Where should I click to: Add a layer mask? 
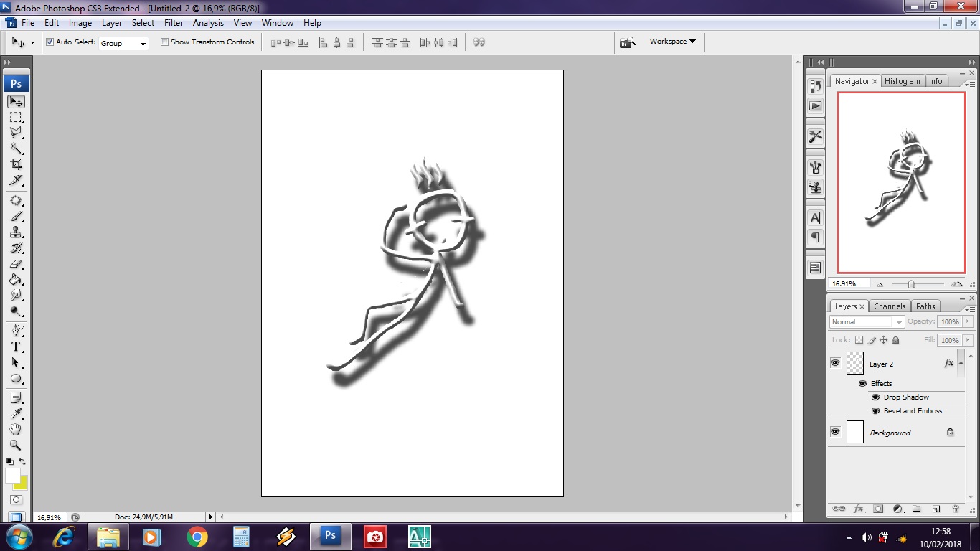pos(878,509)
